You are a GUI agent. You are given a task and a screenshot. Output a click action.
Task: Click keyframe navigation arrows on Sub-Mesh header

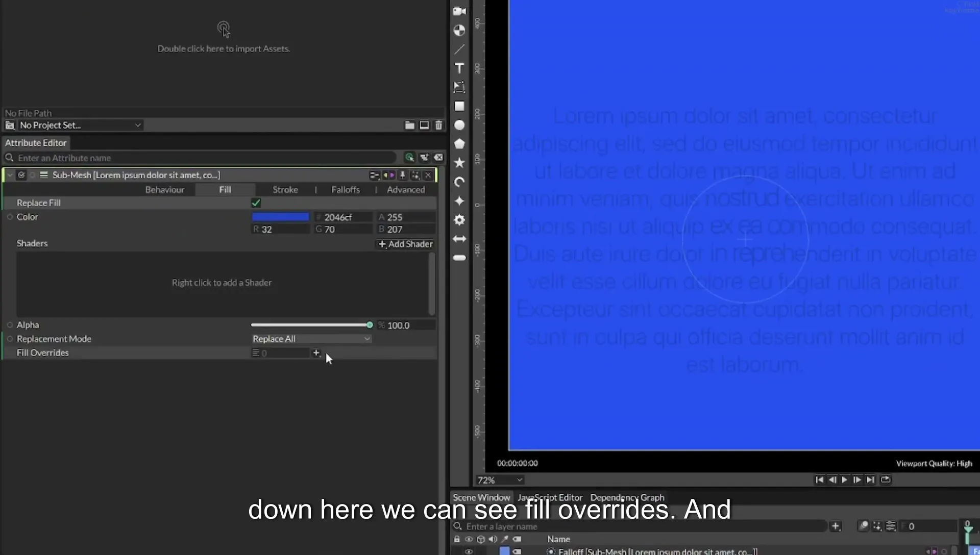pos(389,175)
